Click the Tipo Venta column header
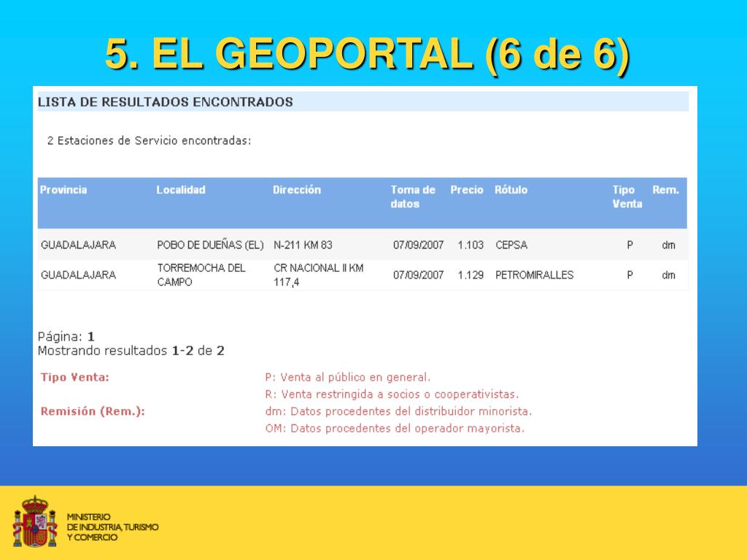Screen dimensions: 747x560 coord(627,197)
